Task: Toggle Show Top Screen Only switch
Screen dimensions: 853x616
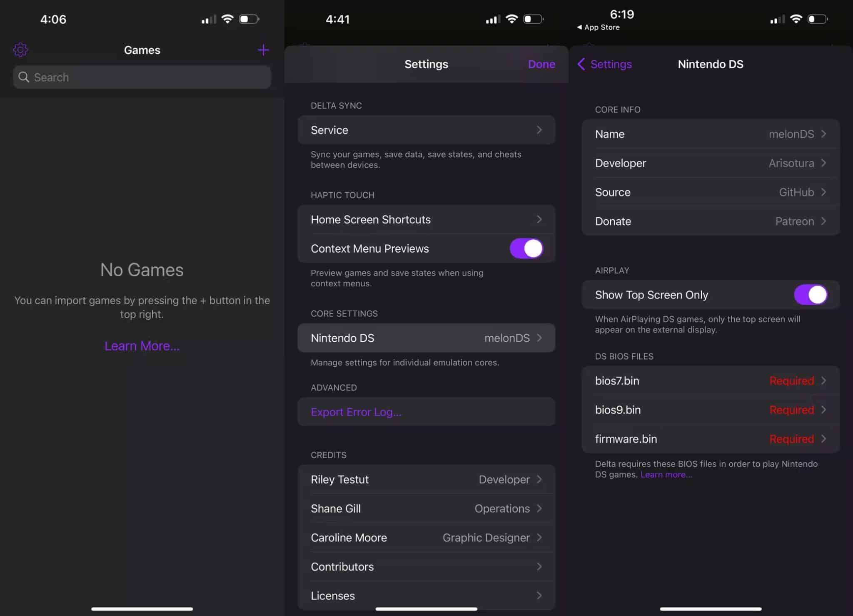Action: (x=811, y=295)
